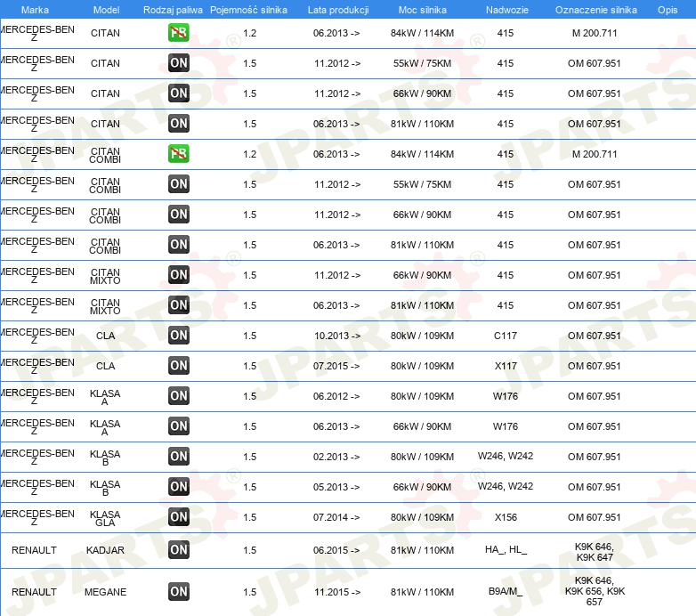Click the Moc silnika column header
696x616 pixels.
pos(423,10)
